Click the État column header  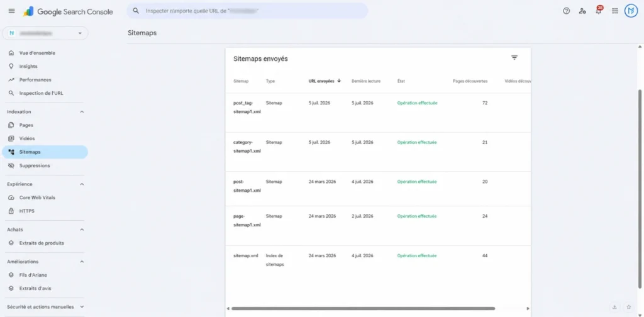click(x=401, y=81)
